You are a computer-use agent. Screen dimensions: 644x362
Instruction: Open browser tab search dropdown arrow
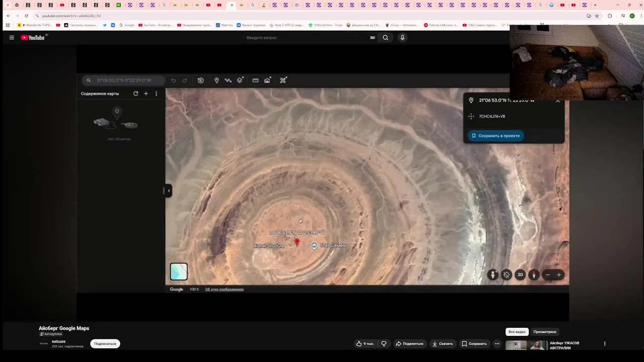(8, 5)
